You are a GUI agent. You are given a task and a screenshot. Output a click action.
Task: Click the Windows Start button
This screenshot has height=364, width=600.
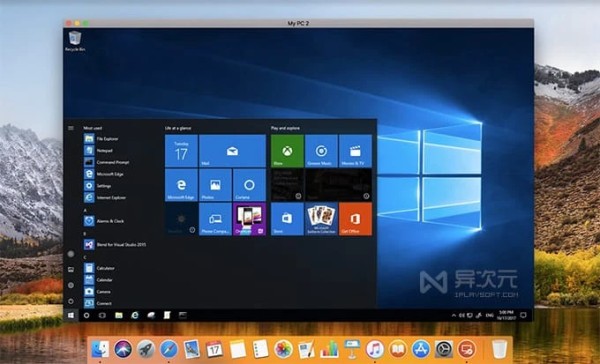71,315
